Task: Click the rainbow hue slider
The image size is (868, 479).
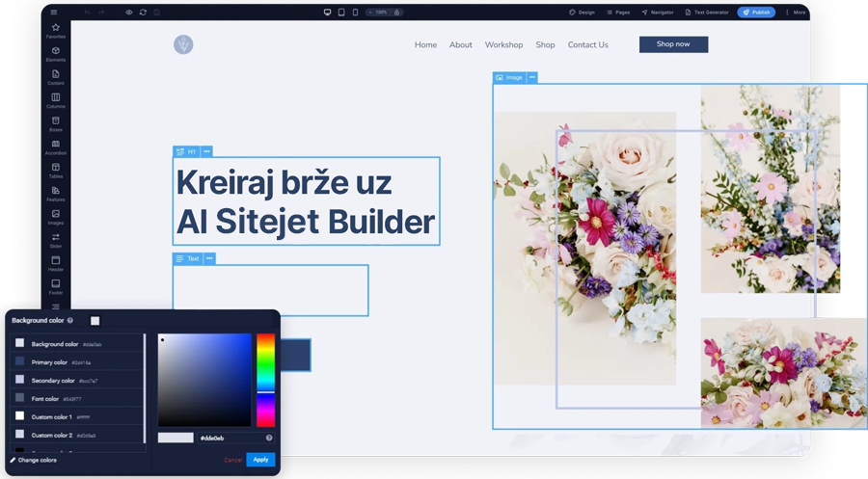Action: pyautogui.click(x=266, y=380)
